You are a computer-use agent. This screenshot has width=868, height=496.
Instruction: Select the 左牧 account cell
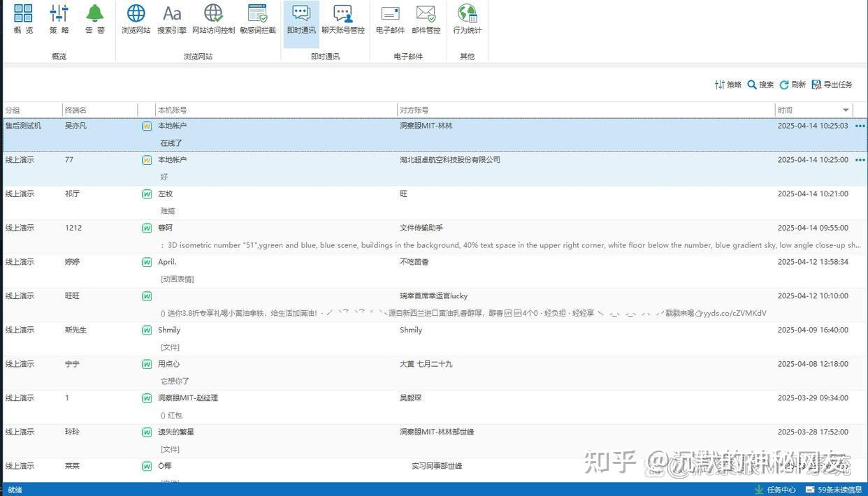(x=165, y=194)
